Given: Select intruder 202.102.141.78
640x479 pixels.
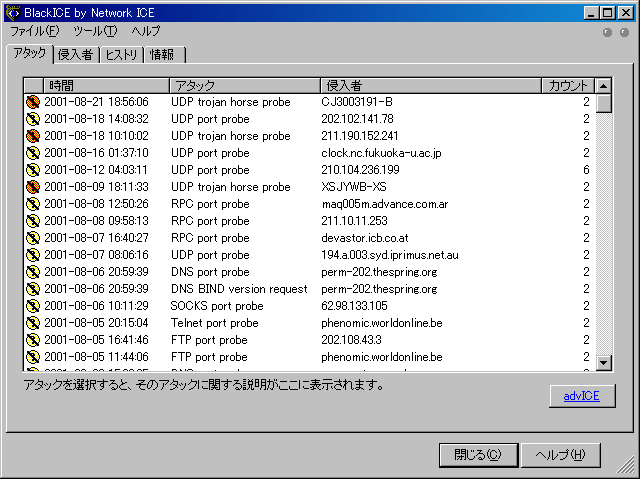Looking at the screenshot, I should (358, 119).
